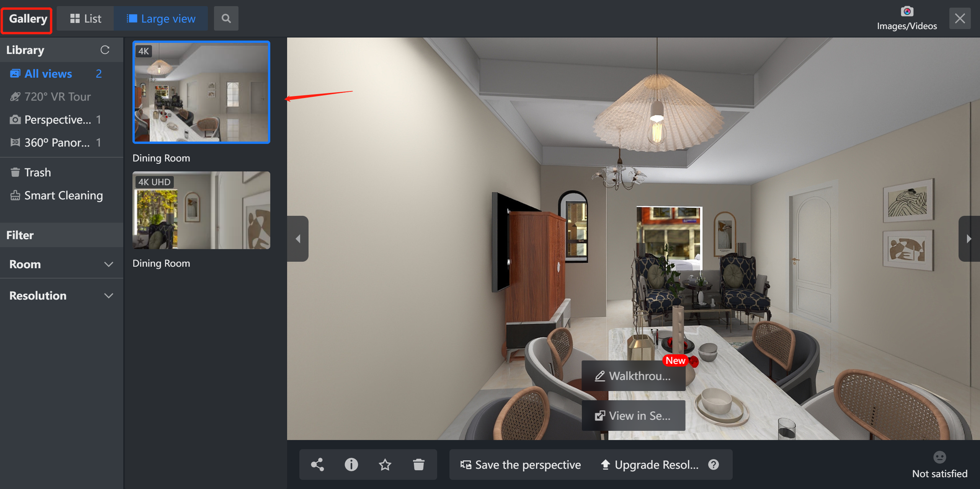
Task: Select the 4K UHD Dining Room thumbnail
Action: click(201, 210)
